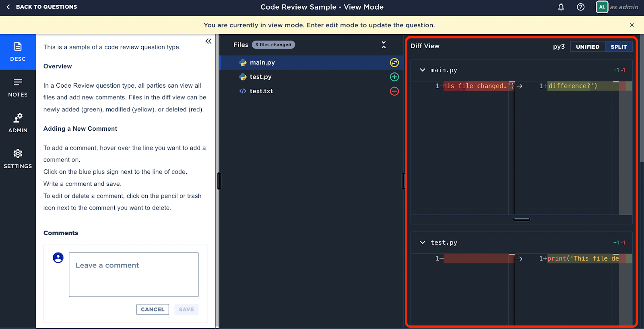Click the middle panel splitter handle
Viewport: 644px width, 329px height.
(x=403, y=181)
